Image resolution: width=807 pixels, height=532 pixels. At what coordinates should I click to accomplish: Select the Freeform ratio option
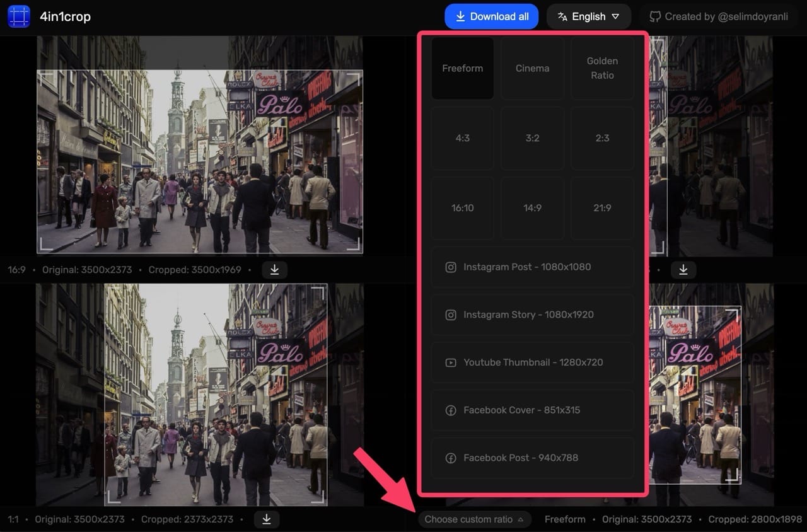(x=463, y=68)
